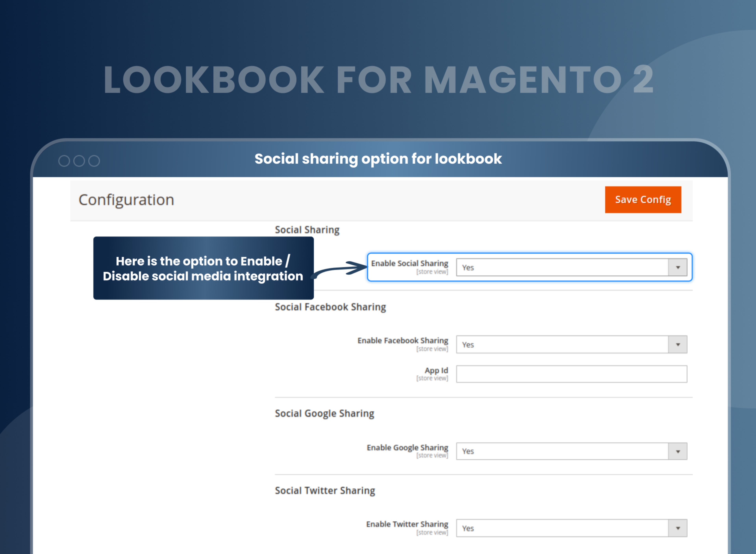Click the first browser window circle icon
This screenshot has width=756, height=554.
pos(63,161)
